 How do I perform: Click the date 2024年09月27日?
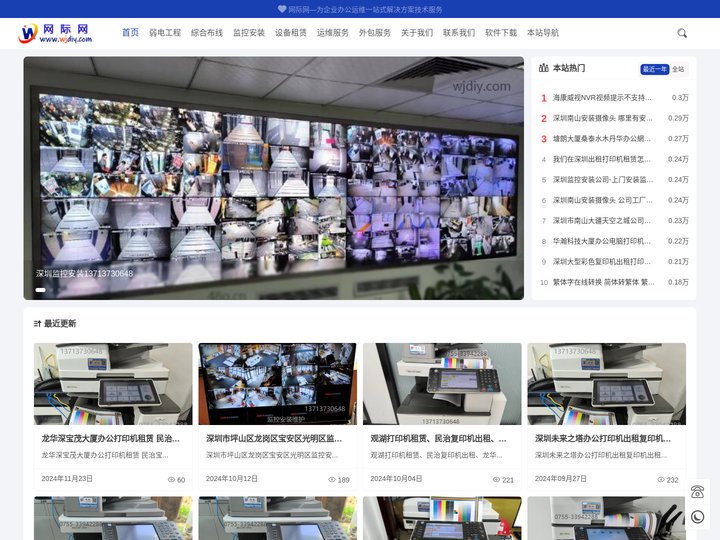pos(561,478)
